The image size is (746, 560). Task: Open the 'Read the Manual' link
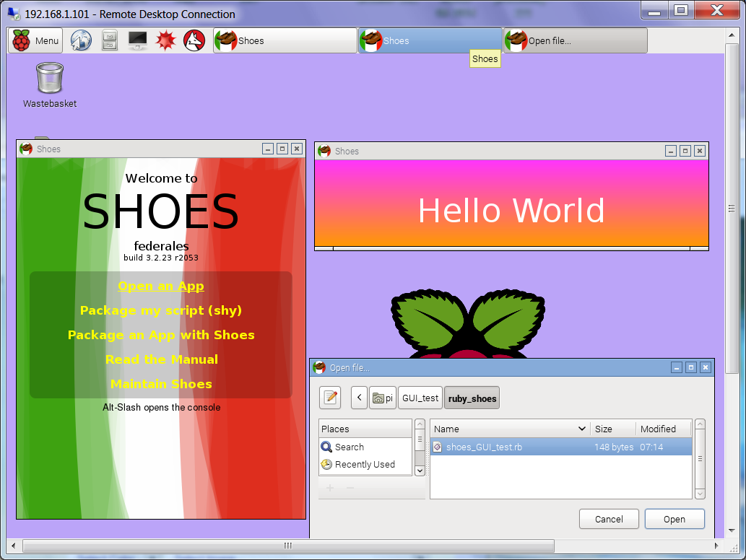pyautogui.click(x=161, y=359)
